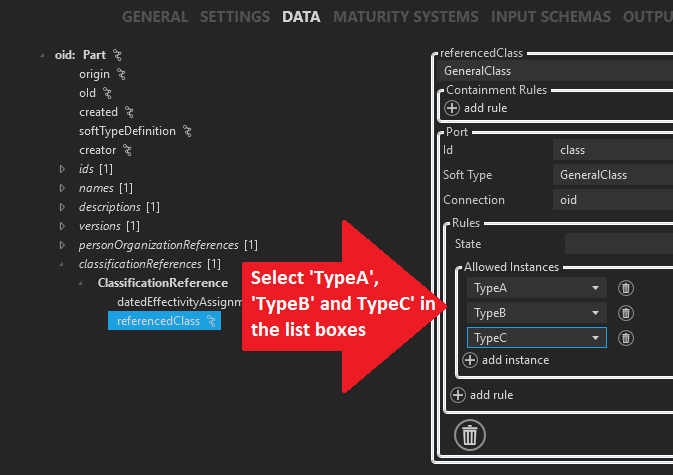This screenshot has width=673, height=475.
Task: Delete the TypeC allowed instance
Action: 626,338
